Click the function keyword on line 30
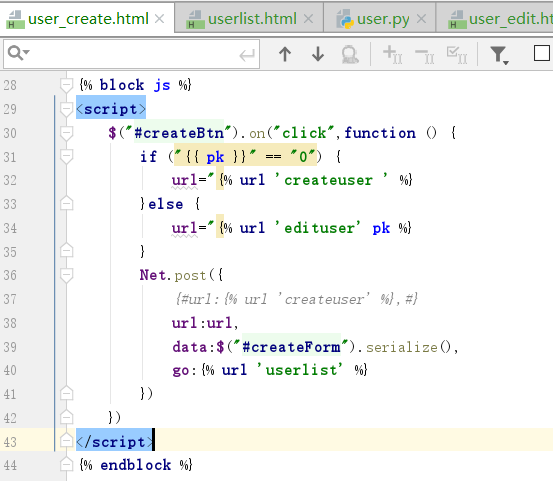The image size is (553, 481). click(380, 133)
